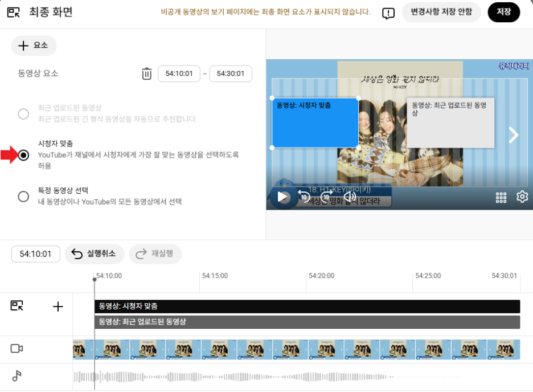Click the next arrow chevron in preview
533x392 pixels.
(514, 135)
